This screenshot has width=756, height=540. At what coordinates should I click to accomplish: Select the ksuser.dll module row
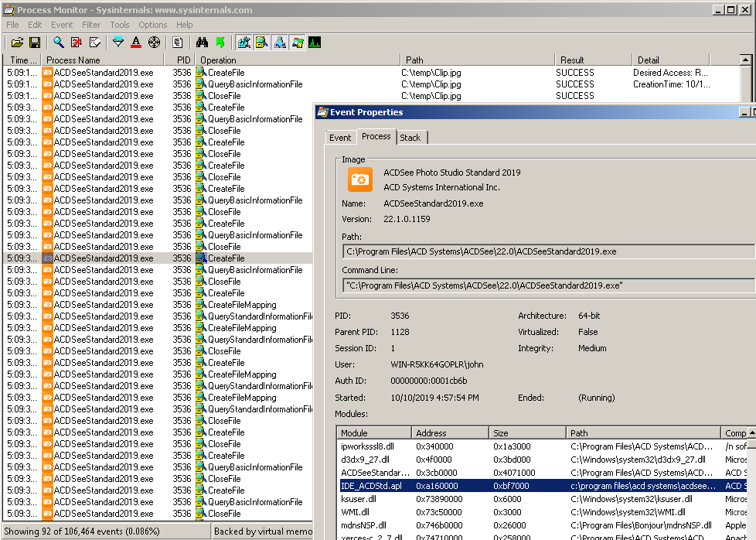pyautogui.click(x=543, y=498)
